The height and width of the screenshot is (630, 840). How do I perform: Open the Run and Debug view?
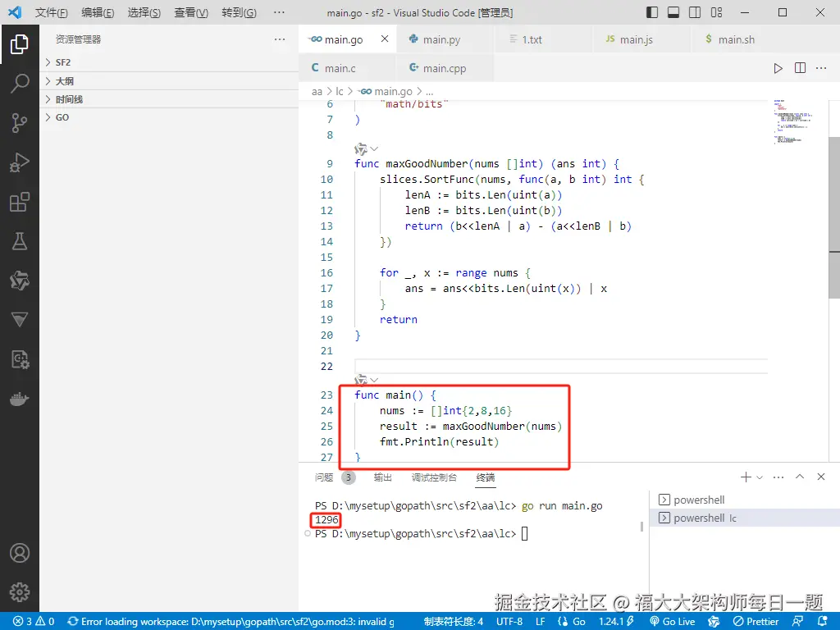(20, 162)
